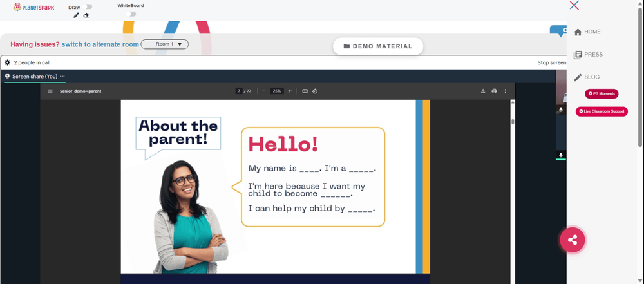Screen dimensions: 644x284
Task: Open the DEMO MATERIAL button
Action: point(378,46)
